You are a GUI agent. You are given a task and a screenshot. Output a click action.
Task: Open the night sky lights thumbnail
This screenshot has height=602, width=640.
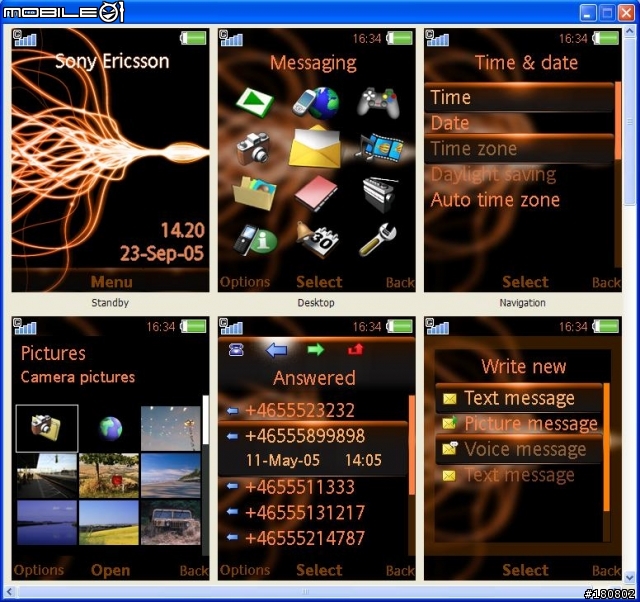[x=171, y=429]
